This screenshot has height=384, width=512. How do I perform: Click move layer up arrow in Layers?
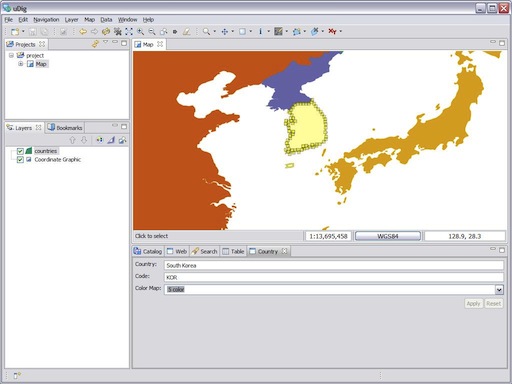72,140
